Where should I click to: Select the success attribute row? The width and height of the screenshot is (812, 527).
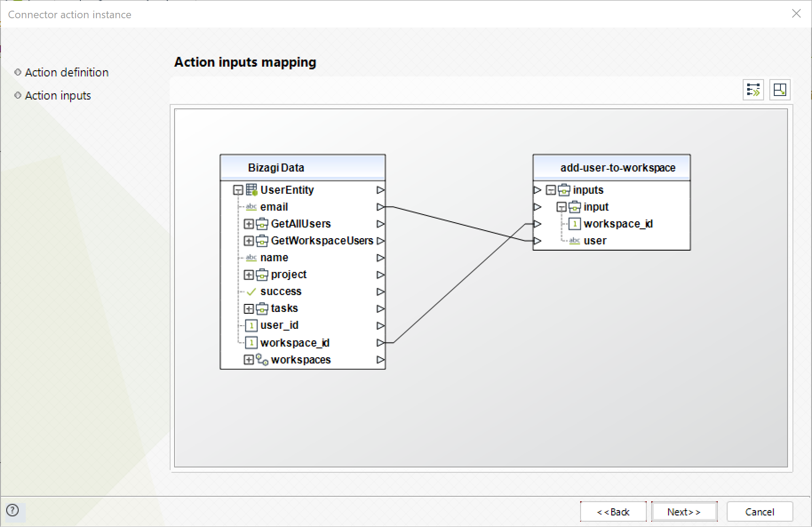point(303,291)
